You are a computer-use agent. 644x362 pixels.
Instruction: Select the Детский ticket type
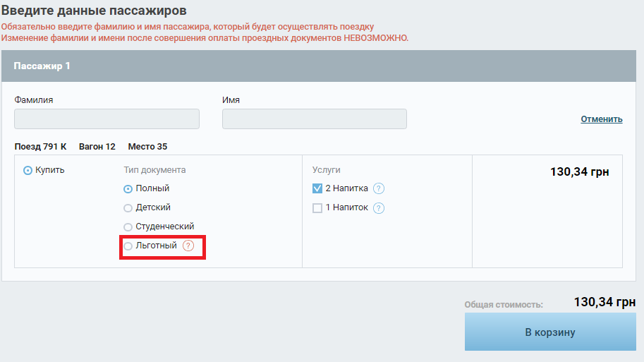(x=128, y=208)
